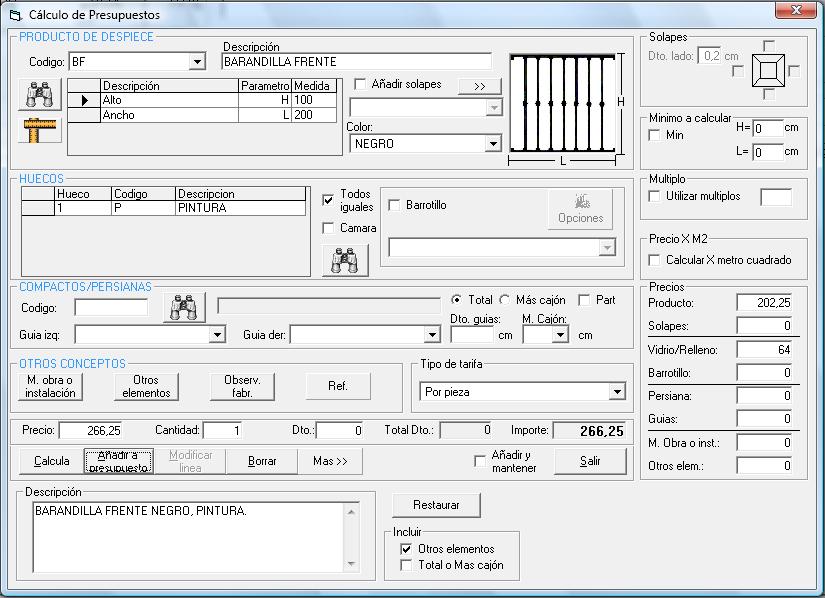This screenshot has height=598, width=825.
Task: Click binoculars icon next to Compactos Codigo field
Action: tap(185, 307)
